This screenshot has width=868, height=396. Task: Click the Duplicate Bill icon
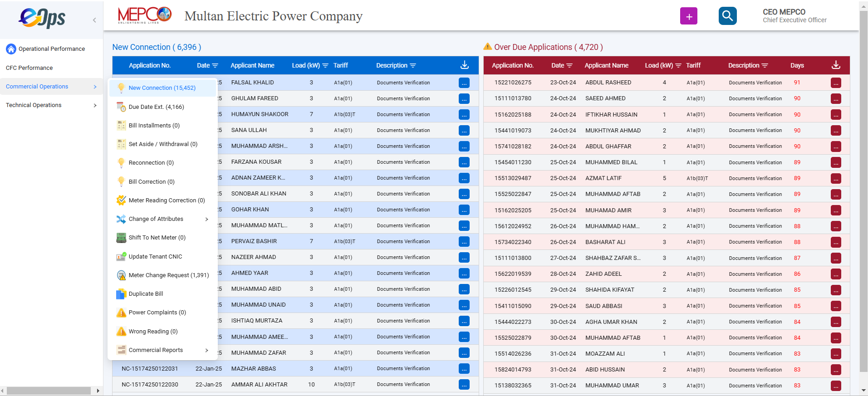click(121, 294)
